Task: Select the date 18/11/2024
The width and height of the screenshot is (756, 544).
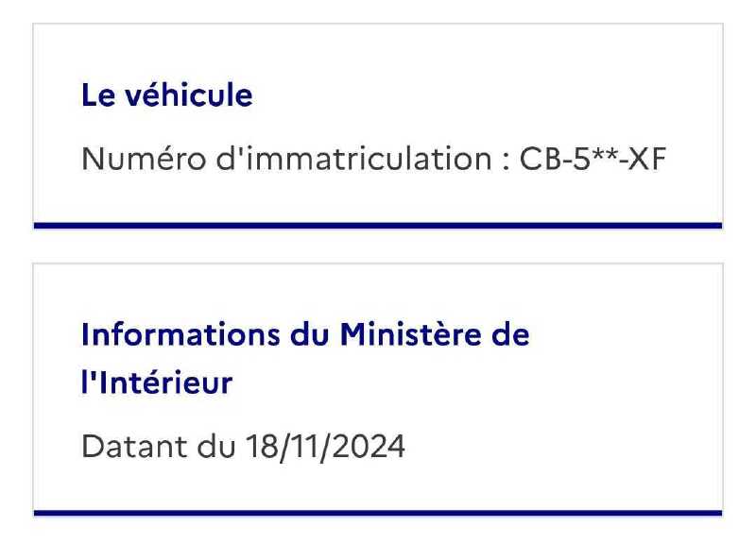Action: point(325,447)
